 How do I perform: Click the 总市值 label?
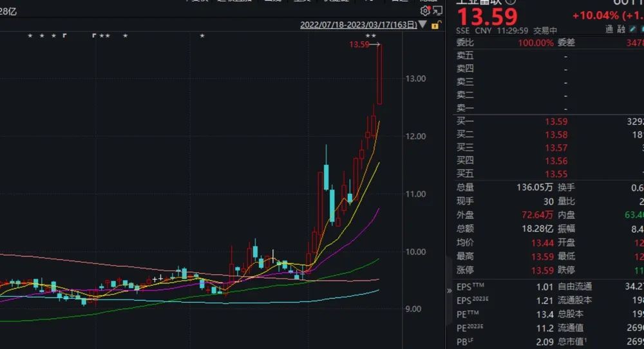572,342
